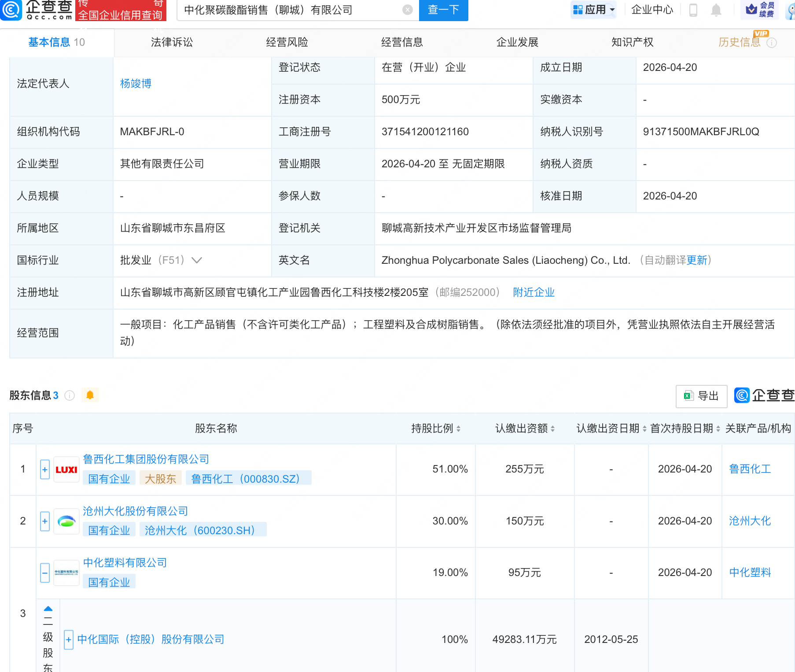This screenshot has width=795, height=672.
Task: Click the yellow bell icon near 股东信息
Action: coord(90,395)
